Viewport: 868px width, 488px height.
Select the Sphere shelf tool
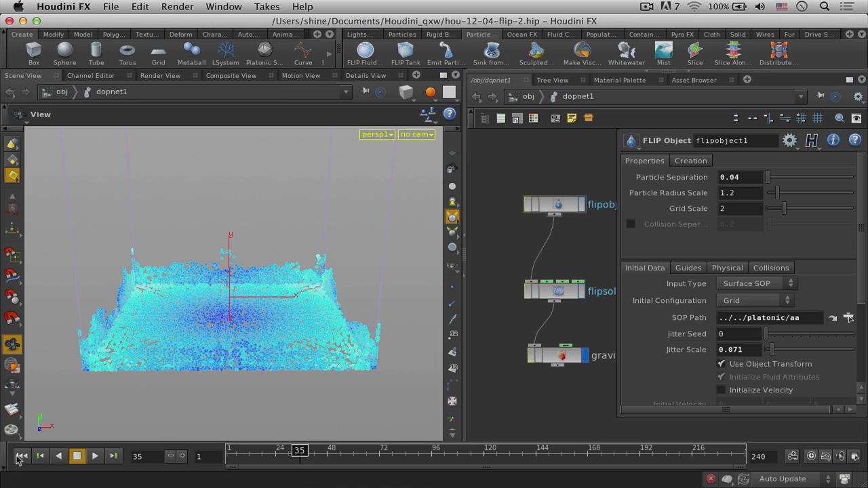tap(64, 54)
